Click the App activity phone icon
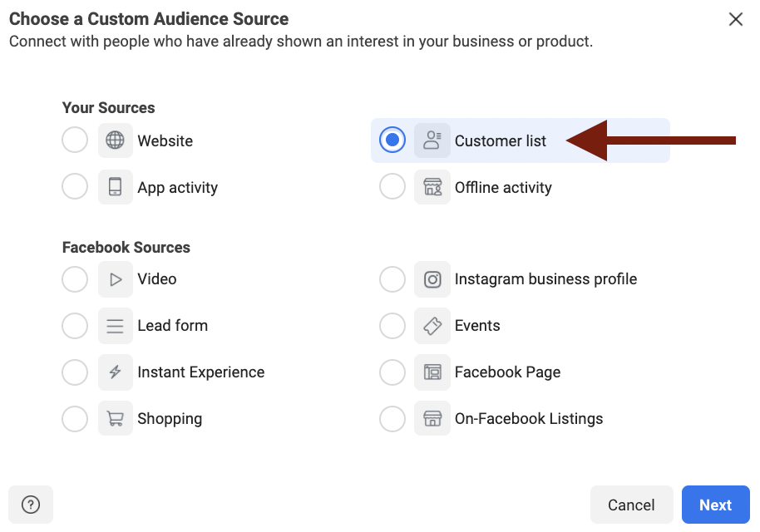 pos(116,187)
